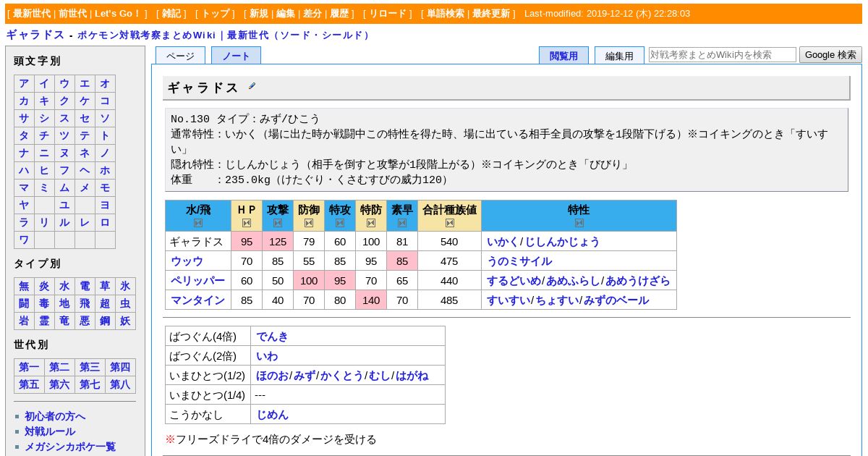Click 編集 in the top bar

[x=286, y=14]
